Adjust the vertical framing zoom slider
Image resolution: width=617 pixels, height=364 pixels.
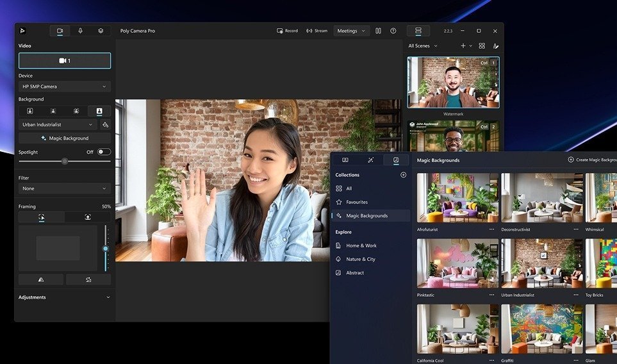[106, 248]
